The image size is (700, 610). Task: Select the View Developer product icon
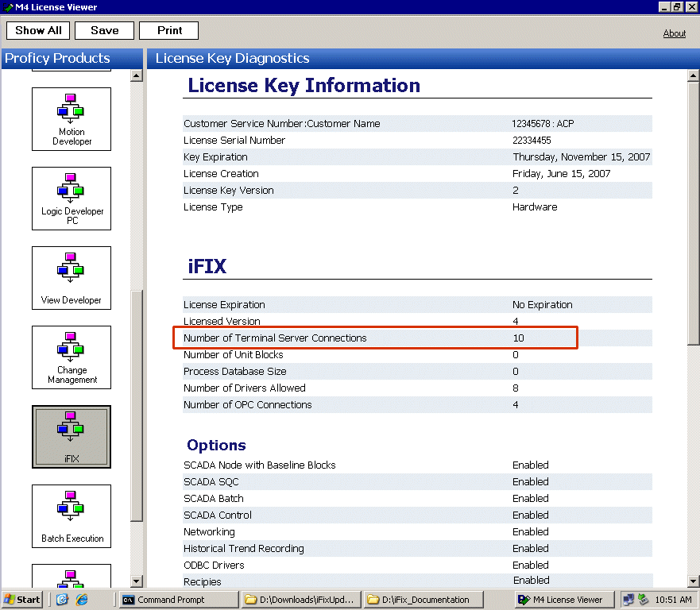tap(72, 278)
